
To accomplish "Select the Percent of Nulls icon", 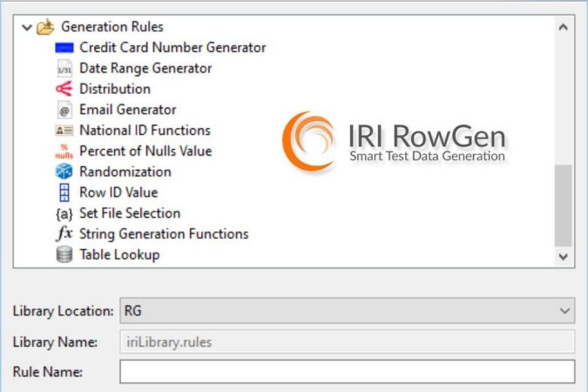I will click(x=64, y=152).
